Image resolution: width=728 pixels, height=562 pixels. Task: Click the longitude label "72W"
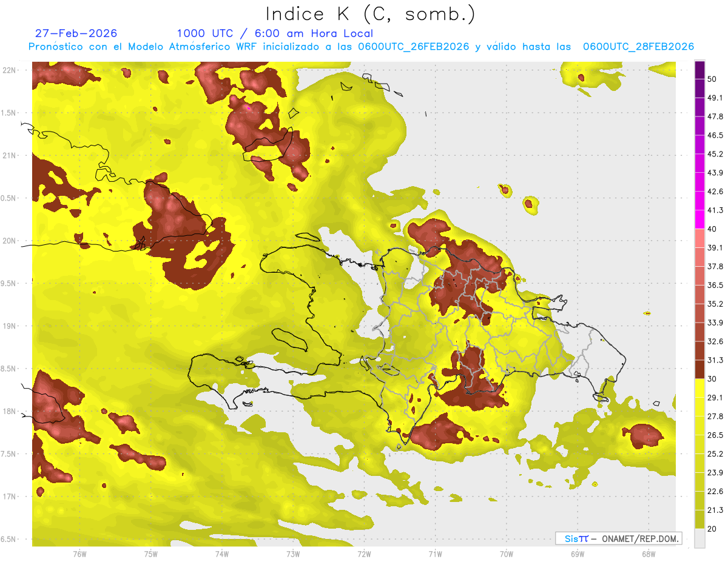click(364, 554)
